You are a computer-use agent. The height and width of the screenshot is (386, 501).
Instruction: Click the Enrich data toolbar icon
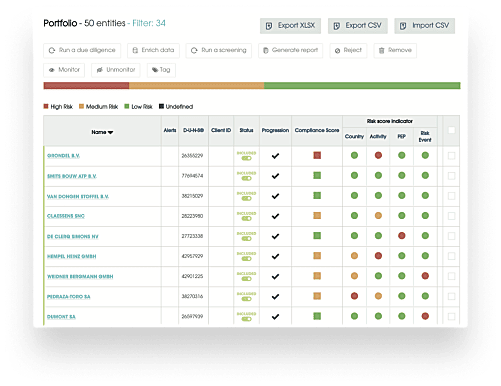click(135, 50)
